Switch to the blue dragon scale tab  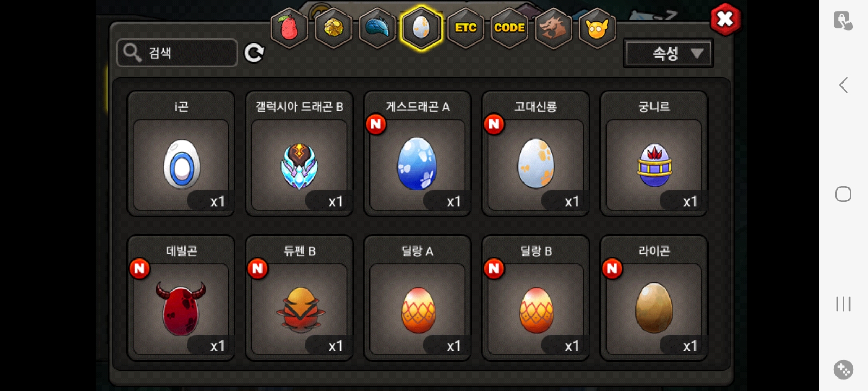[377, 28]
